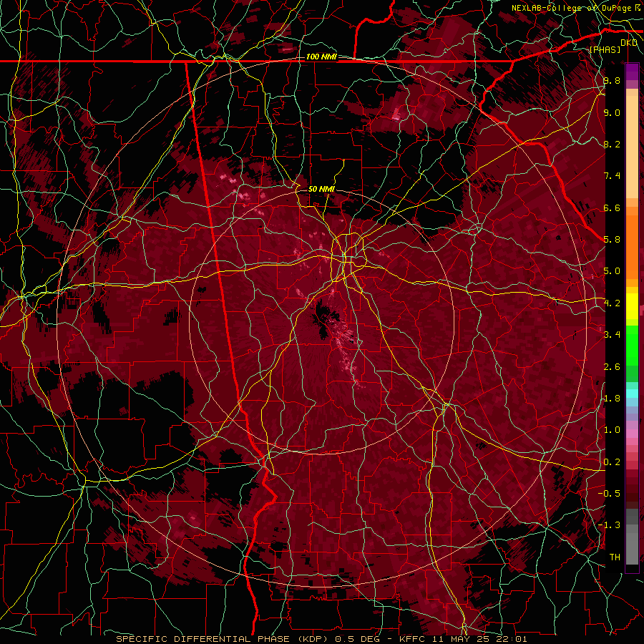
Task: Pick the yellow segment of the color bar
Action: [x=632, y=306]
